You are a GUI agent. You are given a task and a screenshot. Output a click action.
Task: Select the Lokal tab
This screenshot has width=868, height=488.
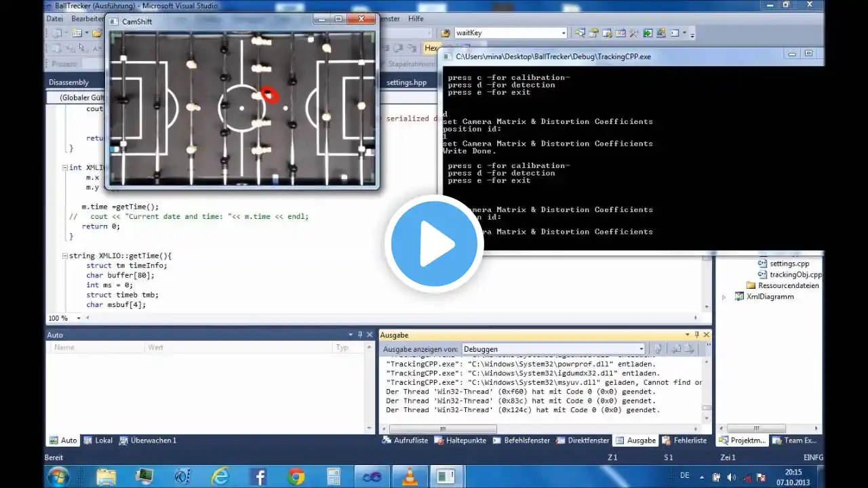coord(98,441)
